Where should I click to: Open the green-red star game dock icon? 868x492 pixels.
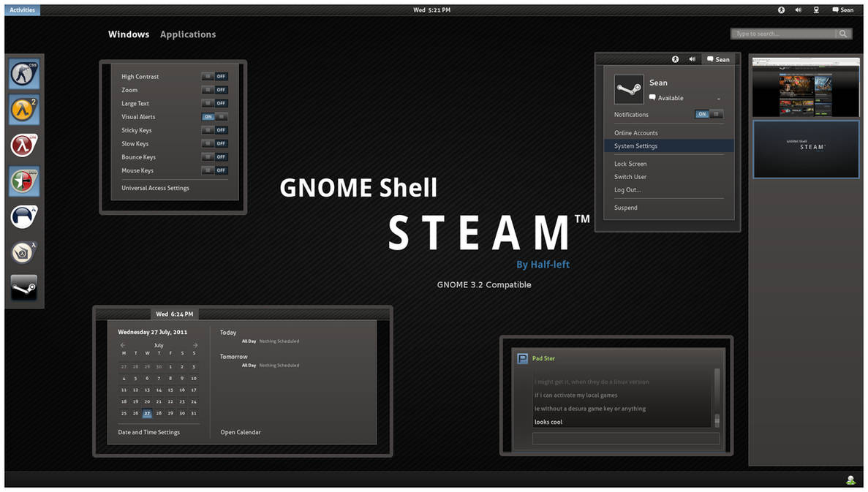tap(24, 181)
